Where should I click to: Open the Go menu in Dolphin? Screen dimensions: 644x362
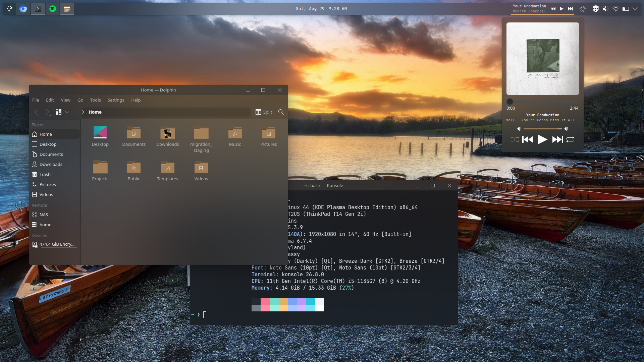(x=80, y=100)
